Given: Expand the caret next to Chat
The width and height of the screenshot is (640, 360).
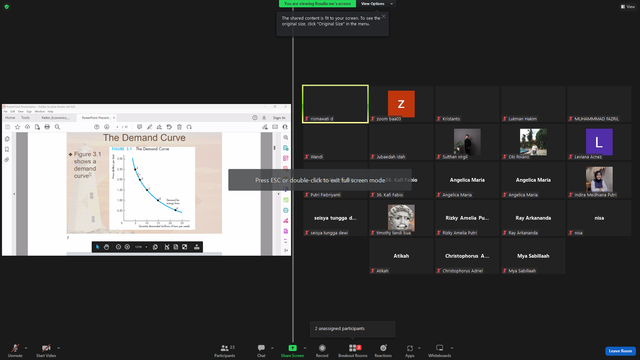Looking at the screenshot, I should [x=272, y=348].
